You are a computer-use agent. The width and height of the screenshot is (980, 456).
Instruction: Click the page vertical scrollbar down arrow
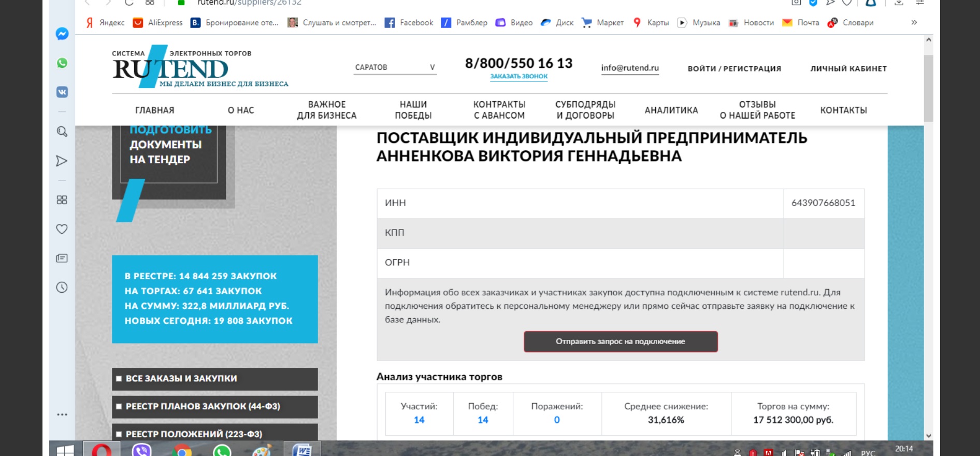tap(929, 436)
